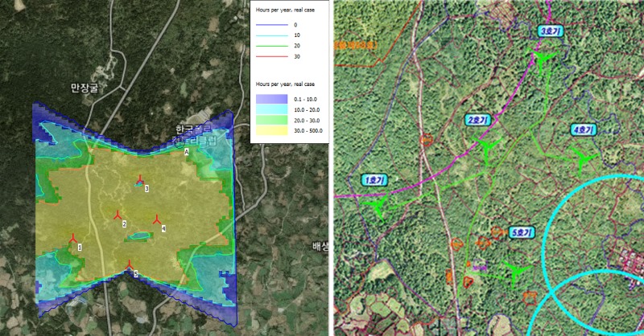This screenshot has height=336, width=644.
Task: Click the 3호기 turbine label
Action: click(550, 31)
